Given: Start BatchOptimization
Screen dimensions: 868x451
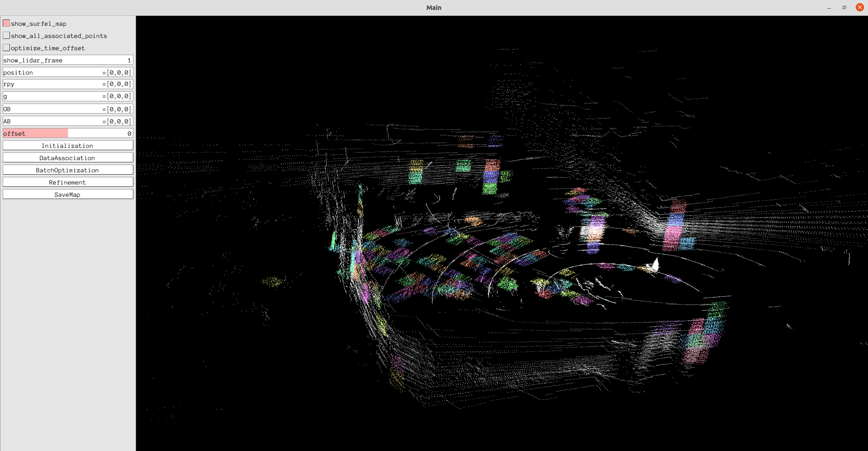Looking at the screenshot, I should click(x=68, y=170).
